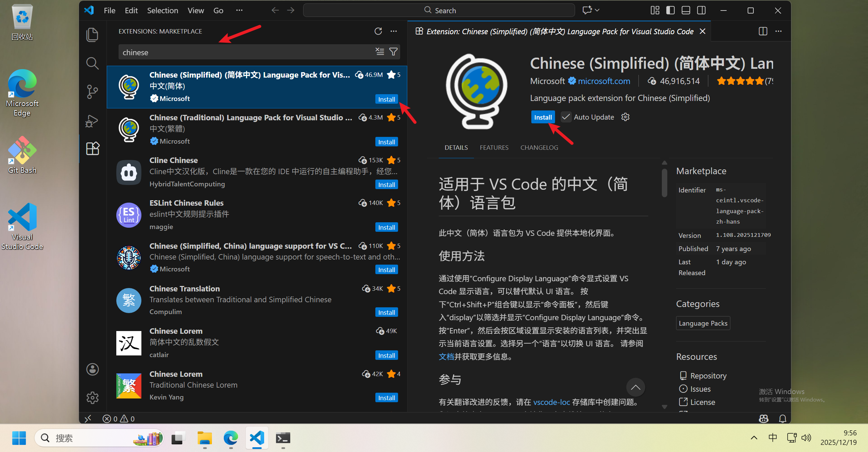The width and height of the screenshot is (868, 452).
Task: Install the Cline Chinese extension
Action: 386,185
